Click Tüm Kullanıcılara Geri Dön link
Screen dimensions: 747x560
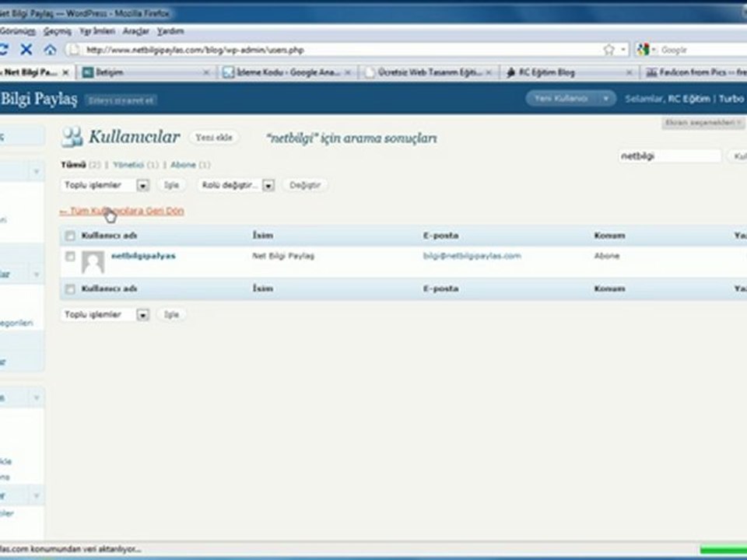(122, 211)
